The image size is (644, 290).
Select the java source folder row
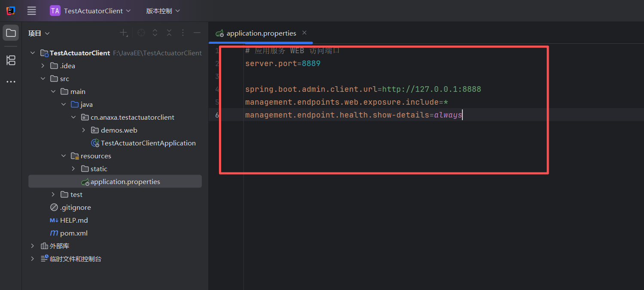(x=115, y=104)
